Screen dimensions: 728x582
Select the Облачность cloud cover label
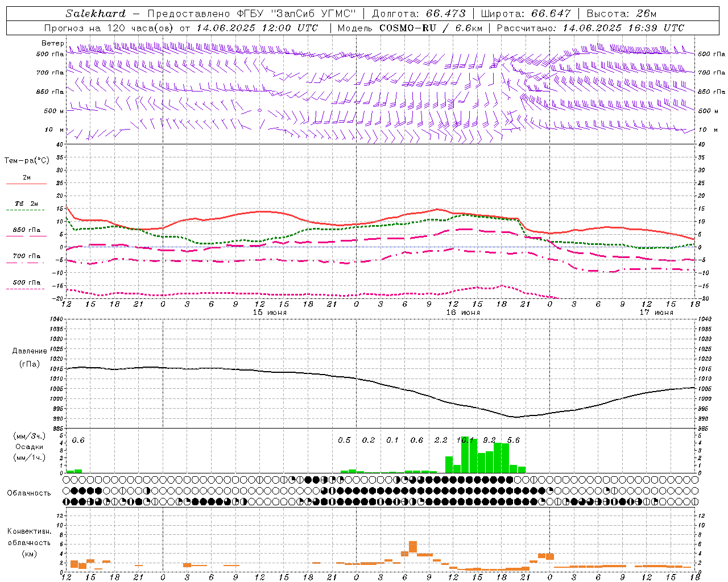point(29,493)
